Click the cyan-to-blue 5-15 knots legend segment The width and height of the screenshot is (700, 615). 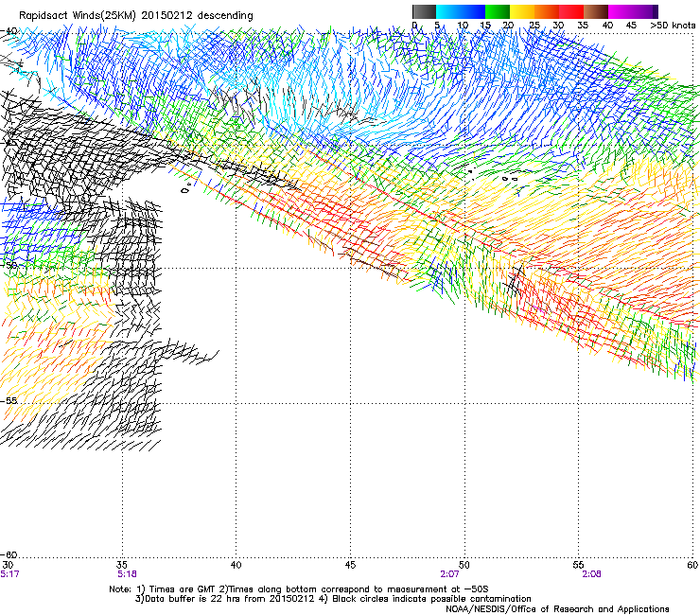[461, 11]
